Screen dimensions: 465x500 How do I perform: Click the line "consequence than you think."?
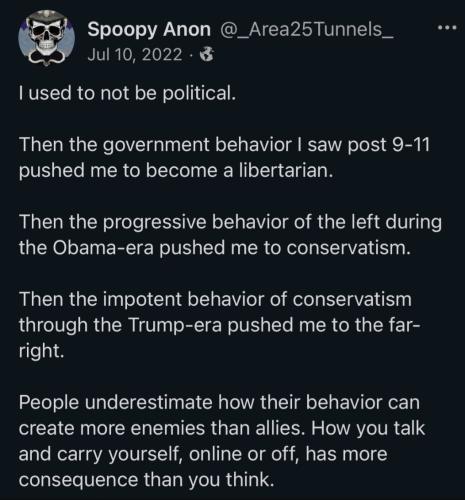[x=146, y=480]
